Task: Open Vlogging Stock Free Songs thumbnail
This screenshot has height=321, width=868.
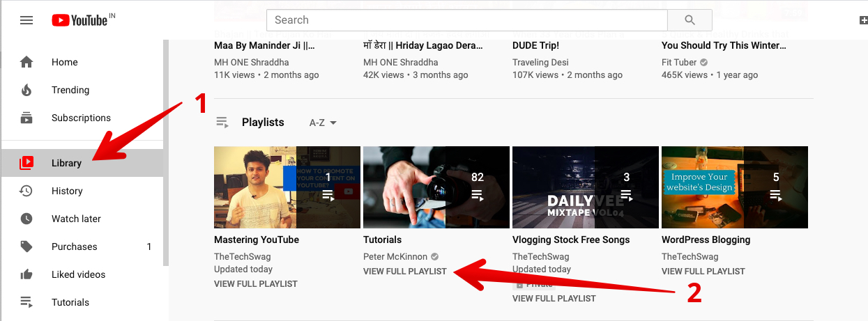Action: 586,187
